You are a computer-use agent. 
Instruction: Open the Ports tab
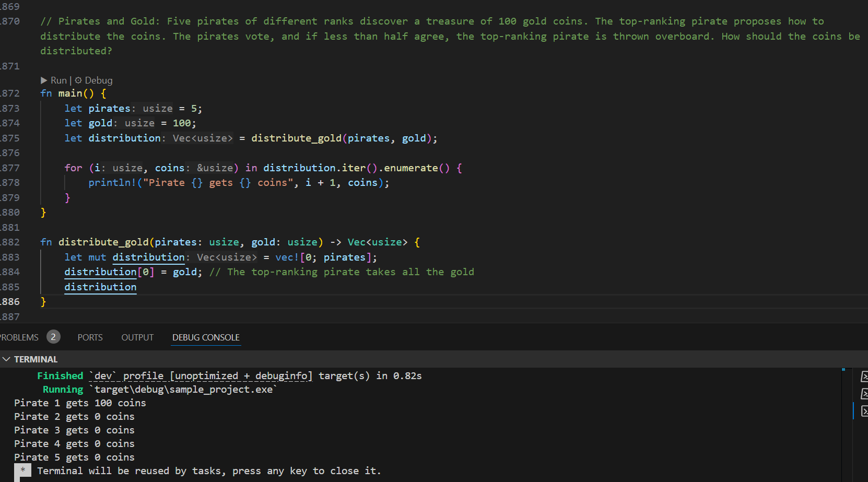tap(90, 337)
